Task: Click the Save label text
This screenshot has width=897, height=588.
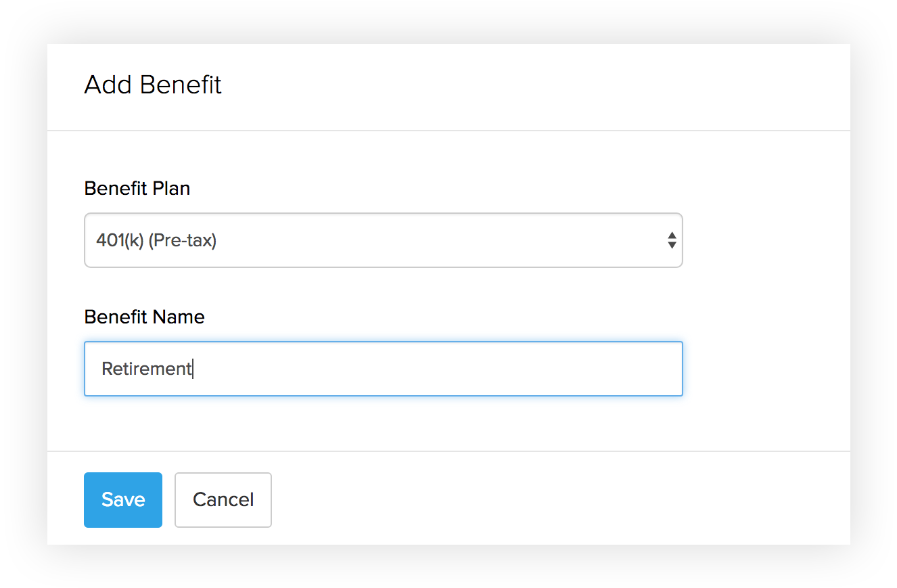Action: click(x=123, y=500)
